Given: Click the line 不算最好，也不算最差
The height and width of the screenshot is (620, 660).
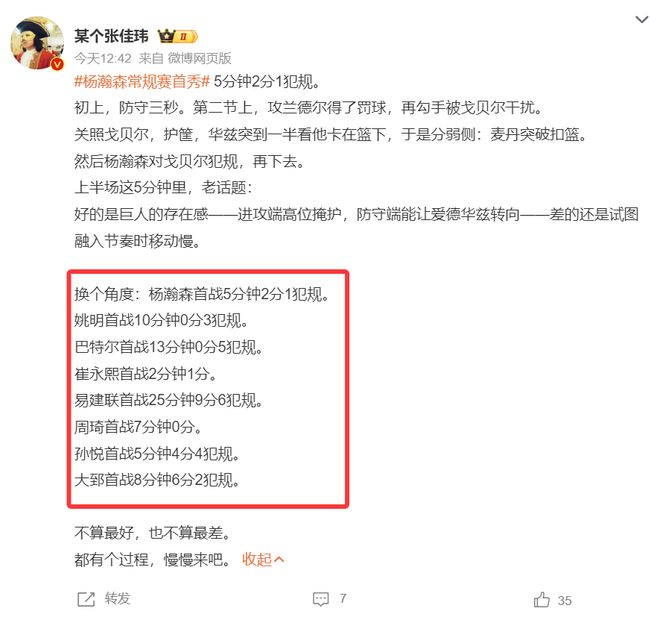Looking at the screenshot, I should tap(153, 533).
